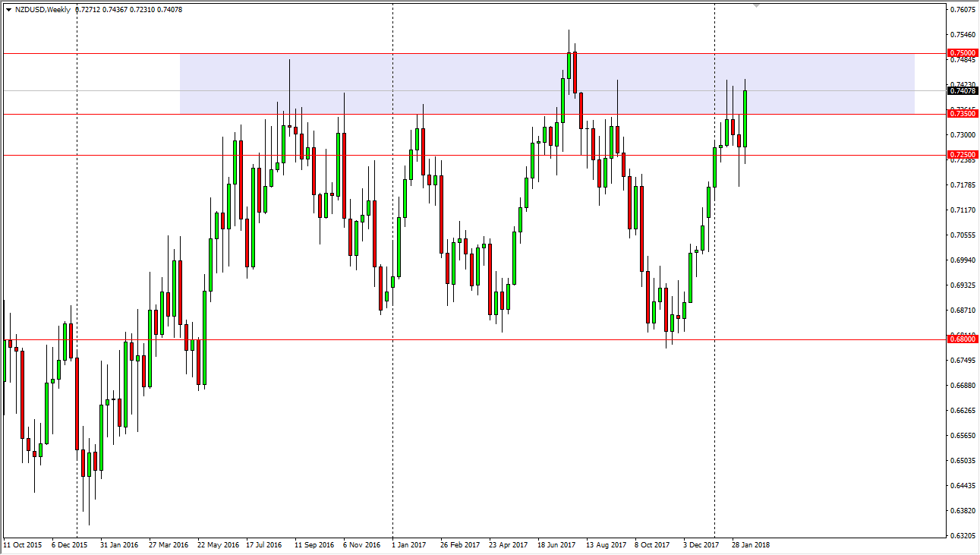Select the red 0.73500 price label
The image size is (980, 555).
coord(962,114)
